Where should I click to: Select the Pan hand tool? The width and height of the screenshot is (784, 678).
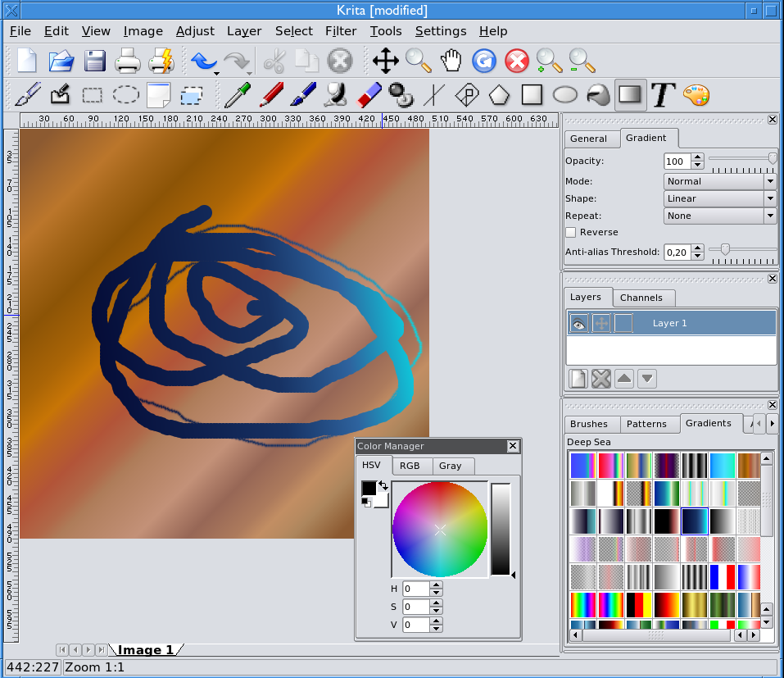click(451, 61)
